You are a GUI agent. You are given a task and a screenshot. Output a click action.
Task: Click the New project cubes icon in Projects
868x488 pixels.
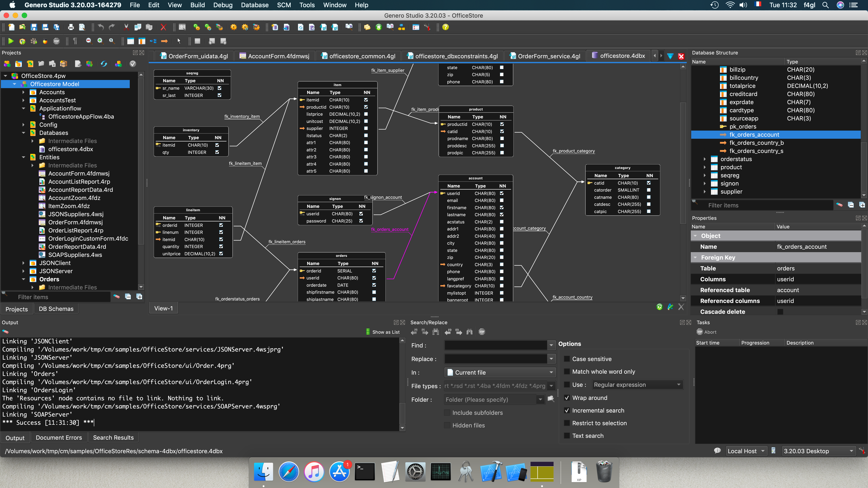7,64
